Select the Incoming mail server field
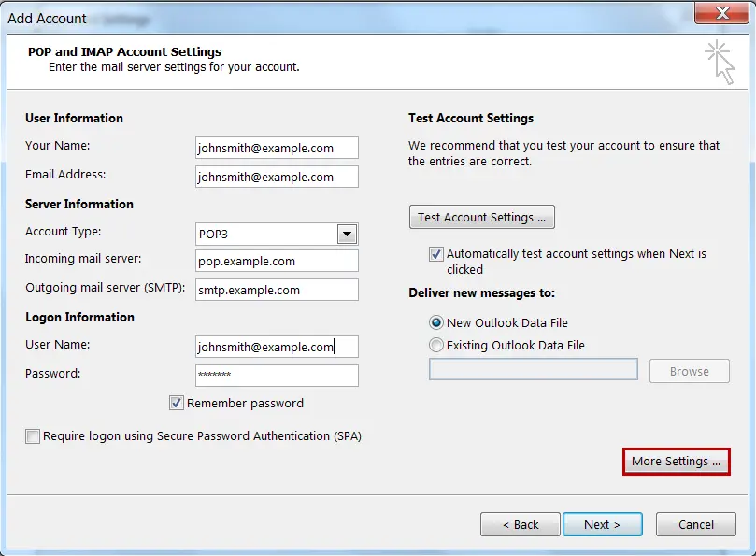The width and height of the screenshot is (756, 556). (x=277, y=261)
